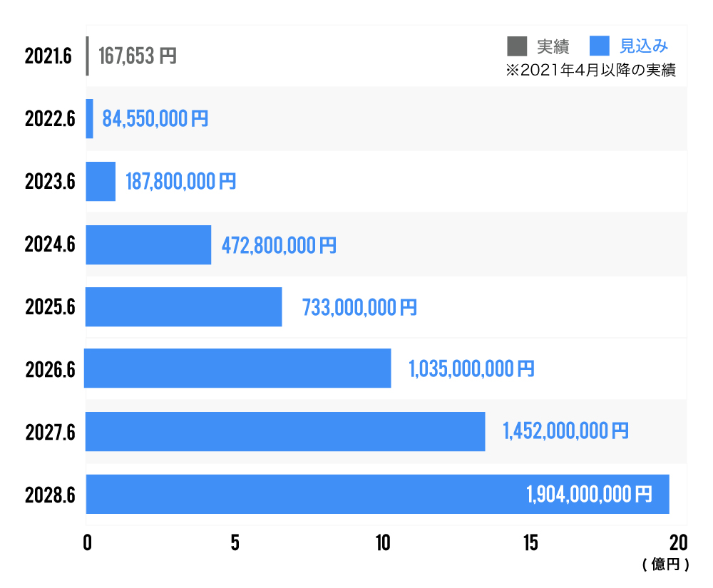Viewport: 713px width, 588px height.
Task: Select the 2024.6 blue bar
Action: [148, 244]
